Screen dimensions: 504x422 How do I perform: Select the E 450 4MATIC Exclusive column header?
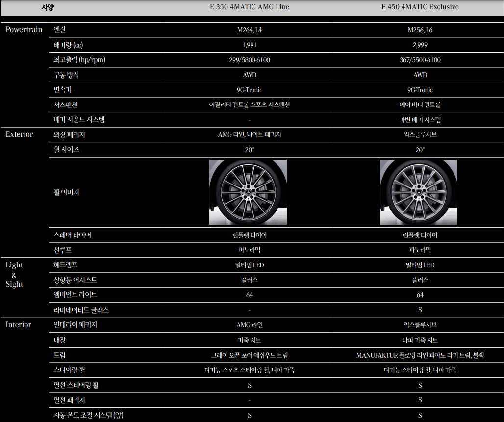click(x=420, y=7)
